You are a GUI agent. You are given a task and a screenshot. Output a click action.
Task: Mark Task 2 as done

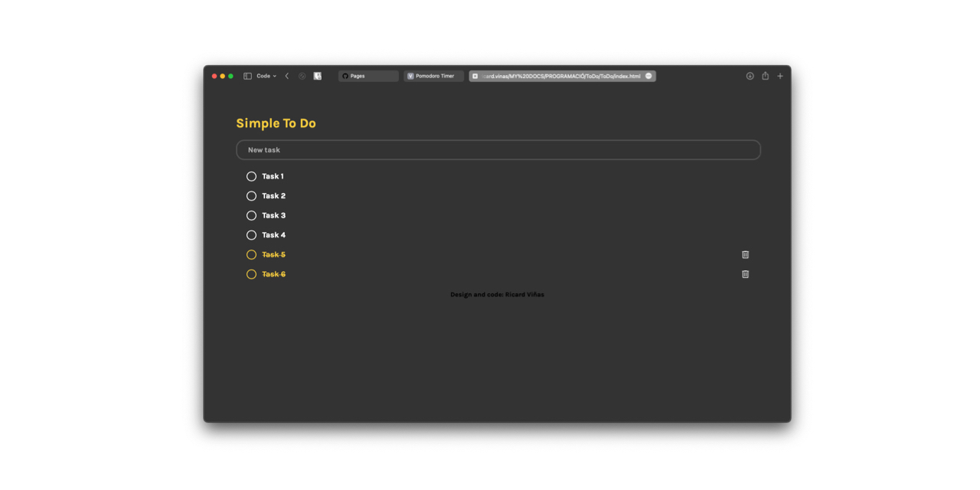[251, 195]
